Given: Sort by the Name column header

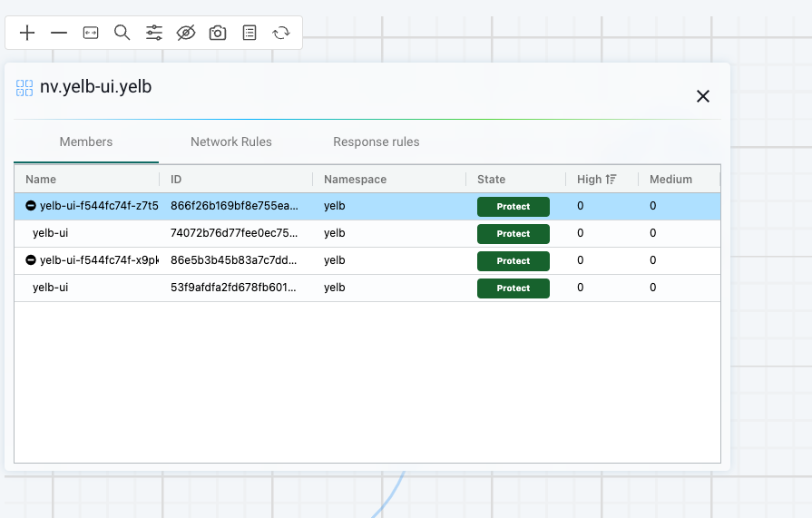Looking at the screenshot, I should click(41, 180).
